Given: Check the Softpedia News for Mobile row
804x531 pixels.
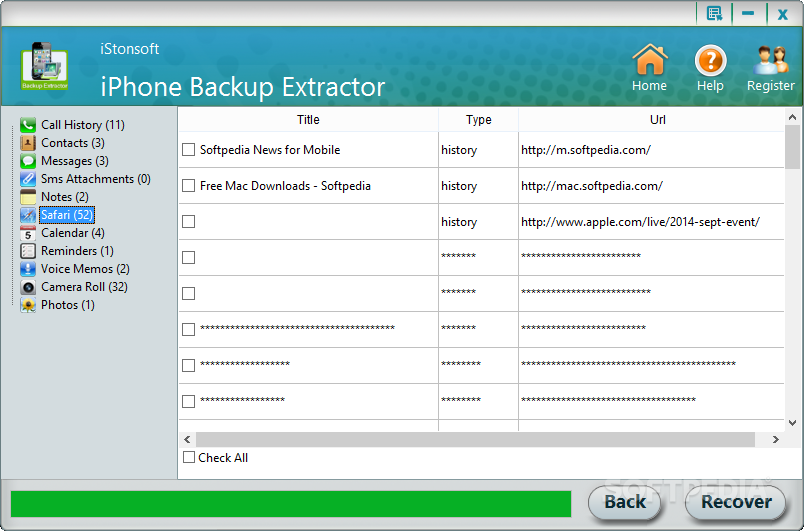Looking at the screenshot, I should click(x=189, y=150).
